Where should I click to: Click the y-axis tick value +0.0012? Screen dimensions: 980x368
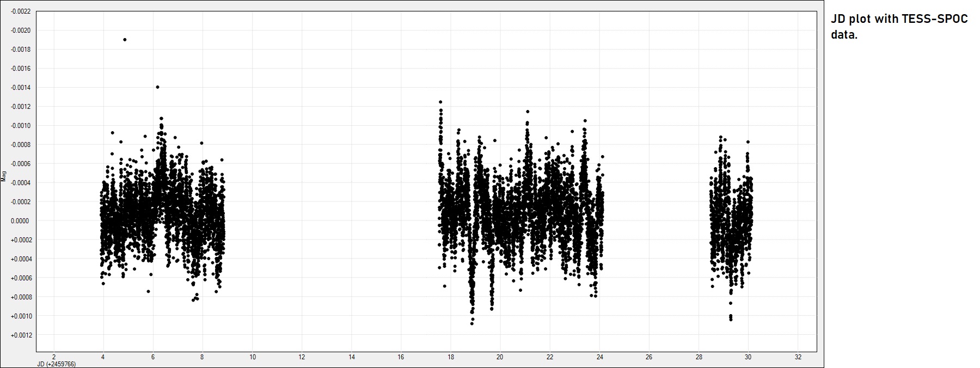coord(21,335)
